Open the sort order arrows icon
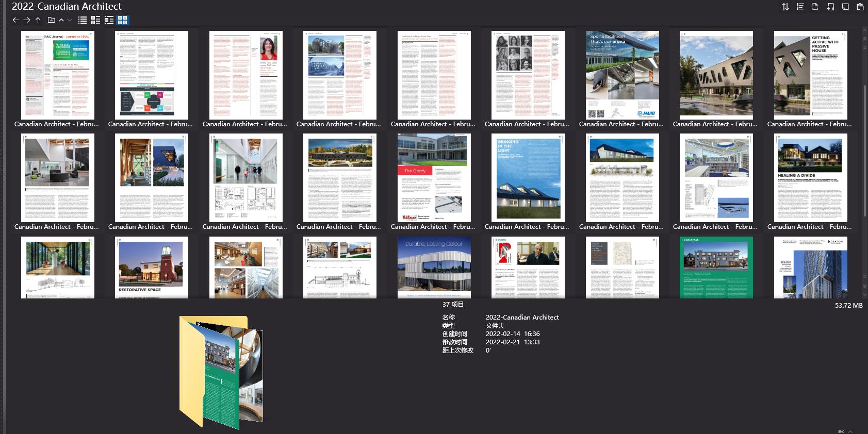 (785, 7)
